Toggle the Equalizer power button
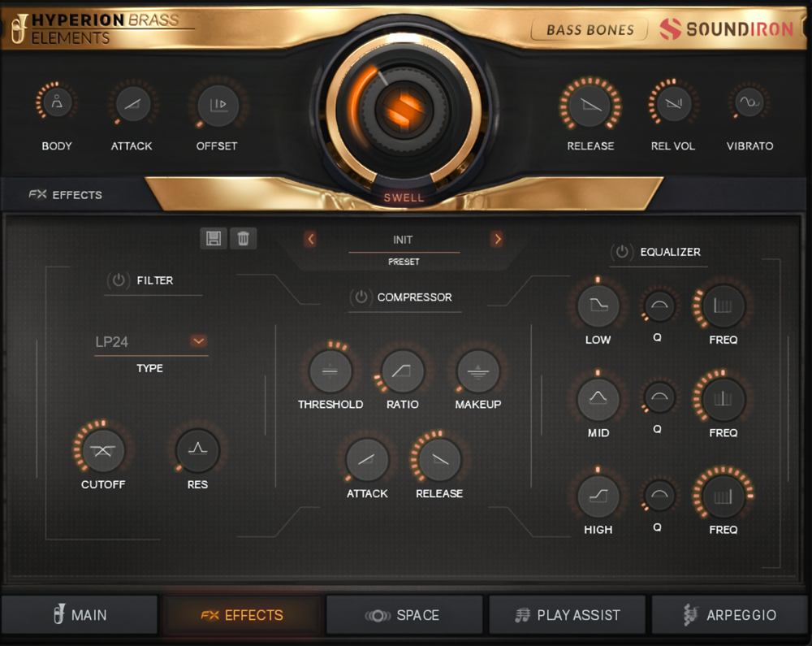This screenshot has width=812, height=646. tap(622, 252)
